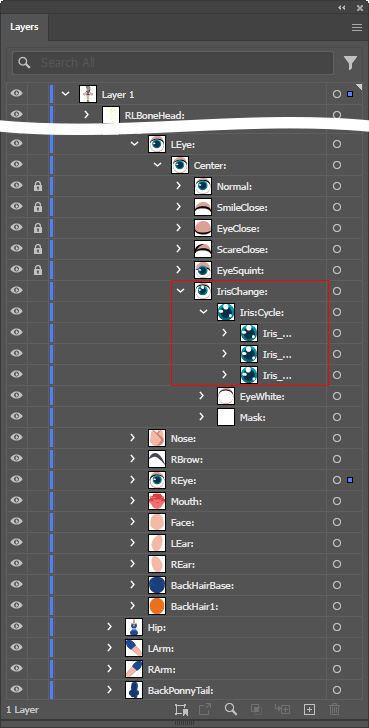Unlock the EyeSquint sublayer lock icon

(x=38, y=270)
